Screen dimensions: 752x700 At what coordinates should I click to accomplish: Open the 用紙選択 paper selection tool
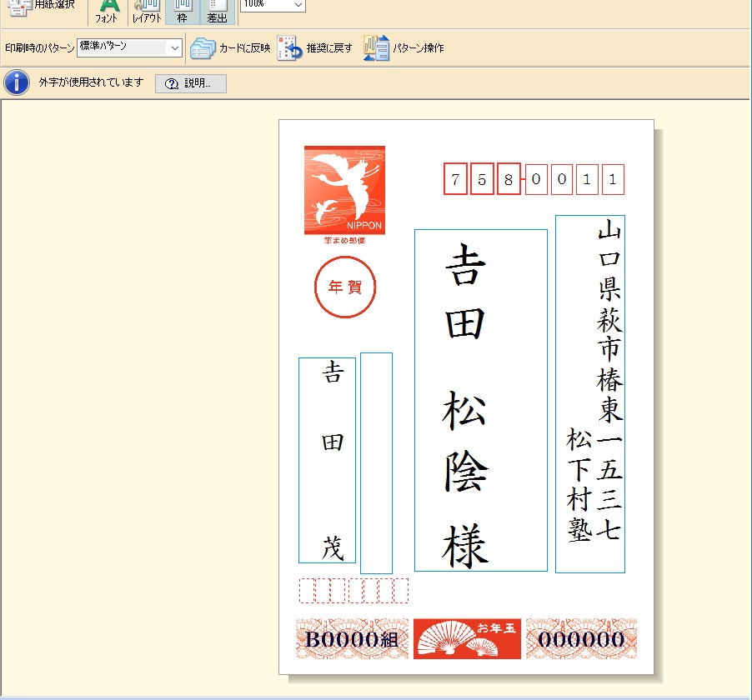(42, 7)
